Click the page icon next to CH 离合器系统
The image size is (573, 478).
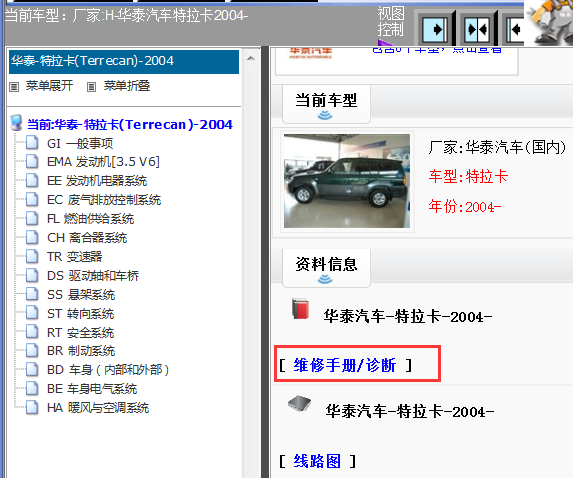pyautogui.click(x=32, y=237)
